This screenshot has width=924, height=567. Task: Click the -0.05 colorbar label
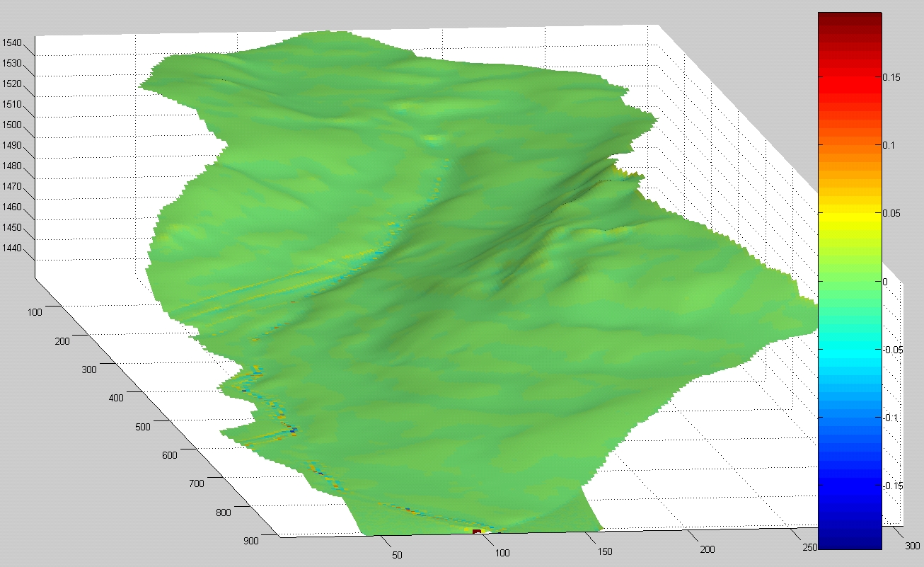894,350
